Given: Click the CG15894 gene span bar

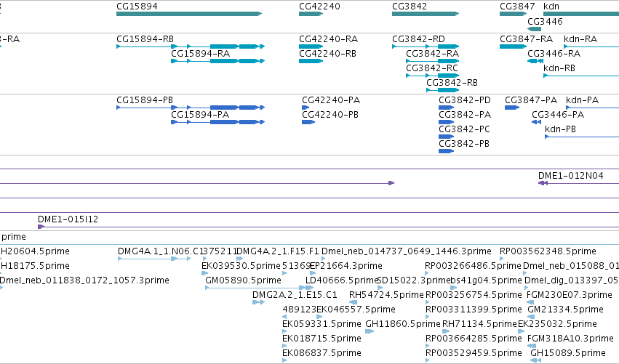Looking at the screenshot, I should point(189,14).
